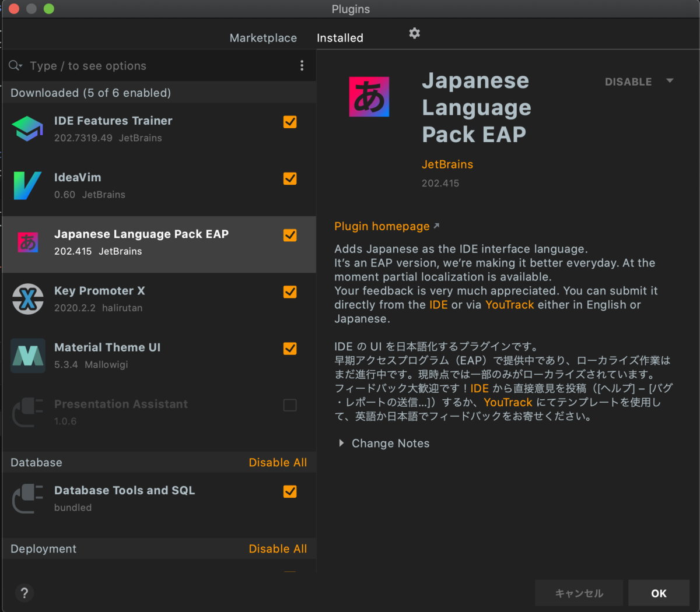Toggle the Japanese Language Pack EAP checkbox

click(x=290, y=235)
